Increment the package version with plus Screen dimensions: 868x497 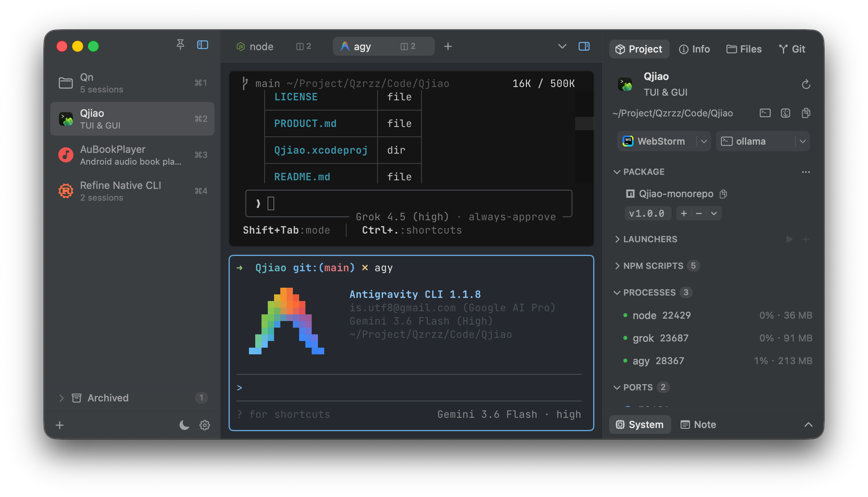pos(684,213)
